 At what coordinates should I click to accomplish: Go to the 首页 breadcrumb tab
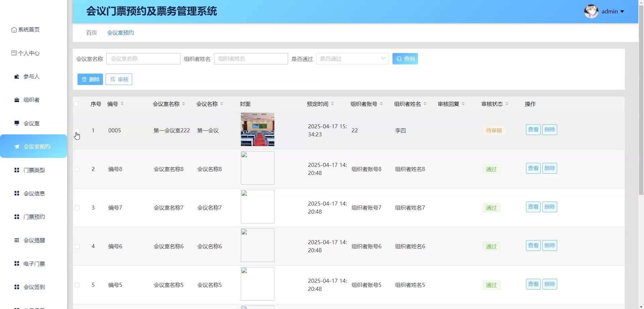coord(91,33)
